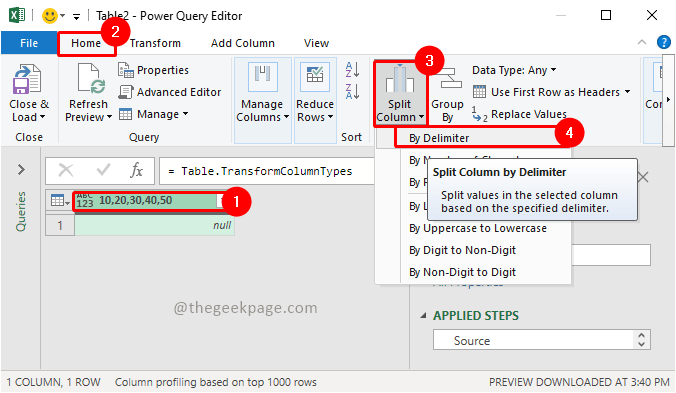
Task: Switch to the Home tab
Action: (86, 43)
